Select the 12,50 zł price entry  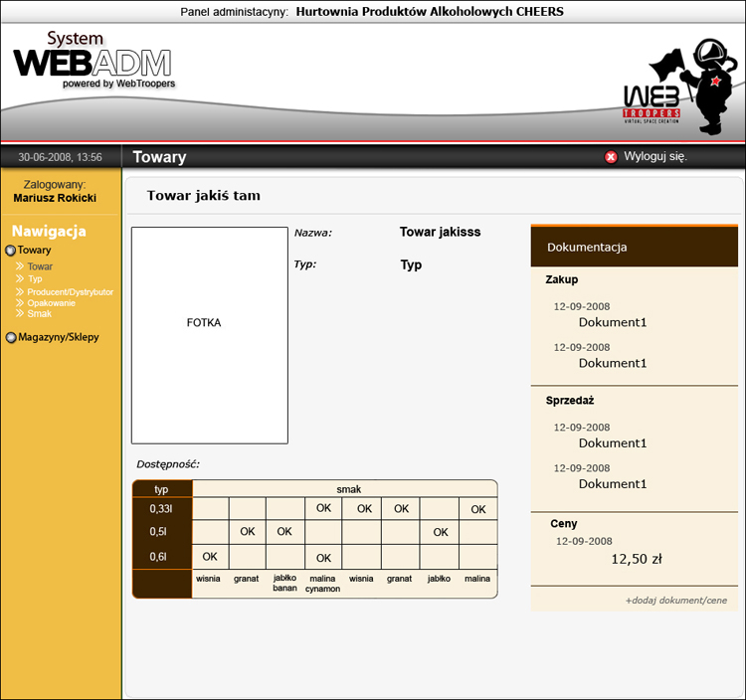(x=637, y=559)
